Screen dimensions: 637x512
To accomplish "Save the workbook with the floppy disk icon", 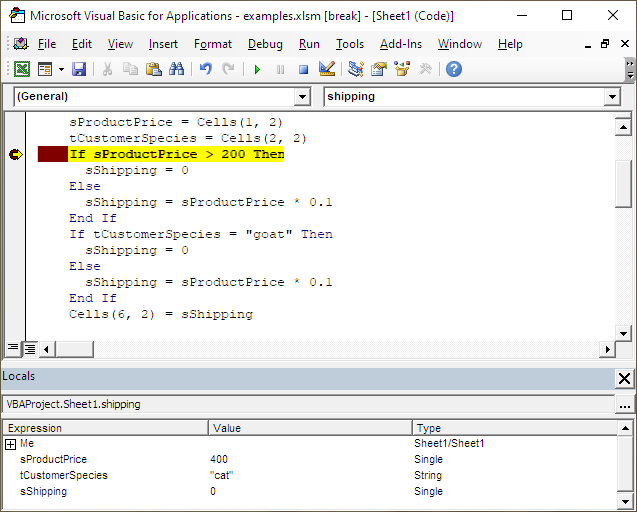I will tap(79, 69).
